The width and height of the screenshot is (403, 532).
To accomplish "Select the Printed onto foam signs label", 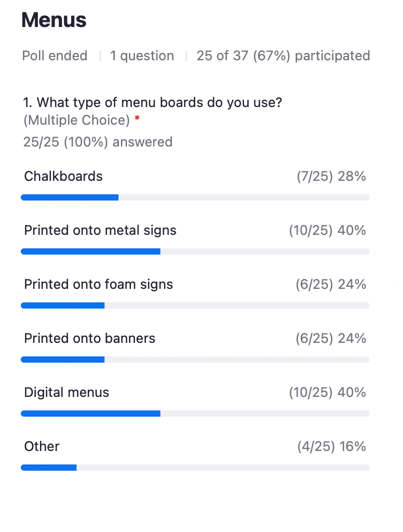I will pos(99,284).
